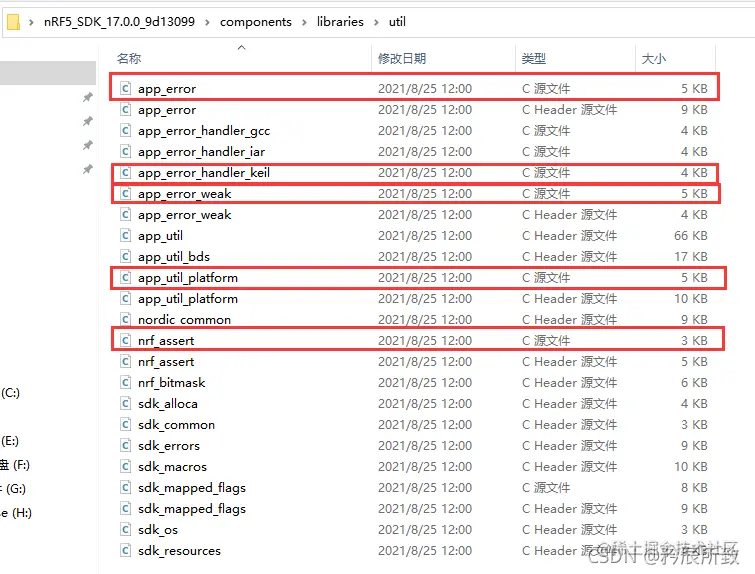Select the file icon of app_error_handler_iar
Screen dimensions: 755x574
click(x=125, y=152)
